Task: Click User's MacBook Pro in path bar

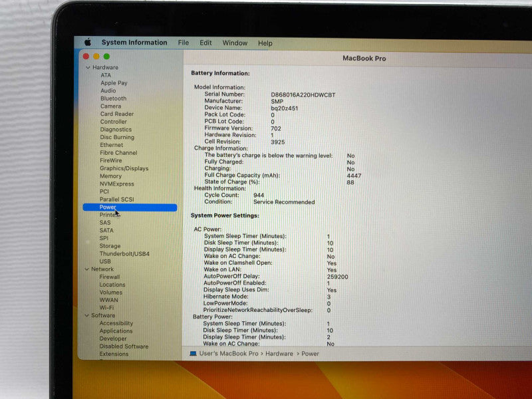Action: 229,354
